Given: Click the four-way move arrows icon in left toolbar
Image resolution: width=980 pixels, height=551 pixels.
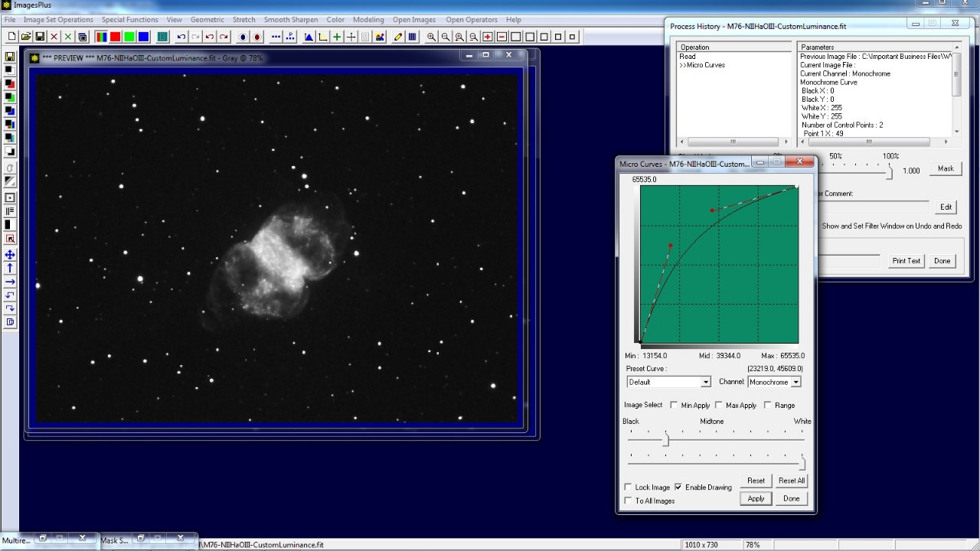Looking at the screenshot, I should coord(10,255).
